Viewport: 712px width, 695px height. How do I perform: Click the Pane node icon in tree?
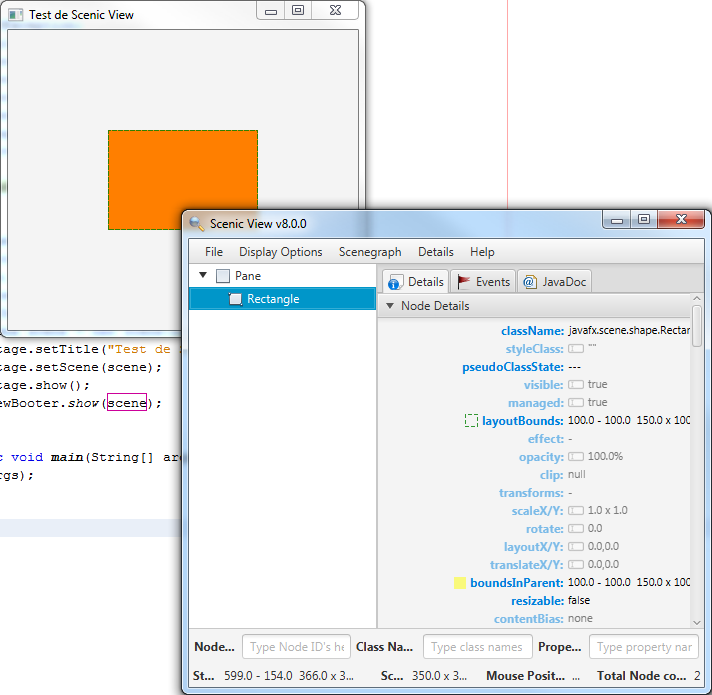point(222,276)
